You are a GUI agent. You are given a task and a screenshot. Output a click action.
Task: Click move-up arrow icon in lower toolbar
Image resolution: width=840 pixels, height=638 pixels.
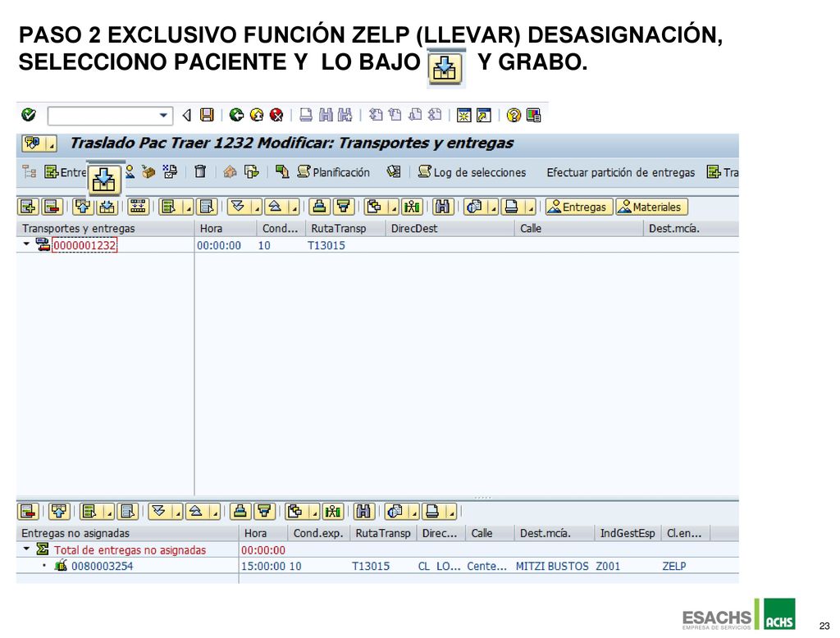pyautogui.click(x=59, y=512)
